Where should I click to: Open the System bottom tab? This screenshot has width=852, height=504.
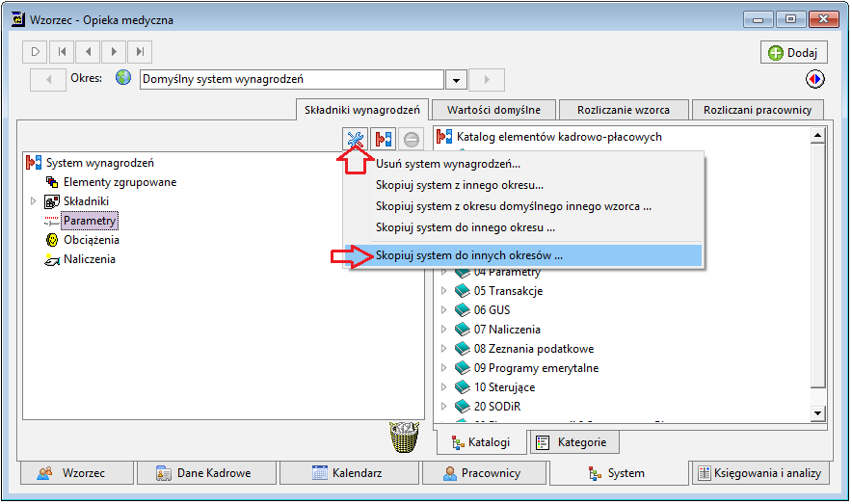click(619, 473)
